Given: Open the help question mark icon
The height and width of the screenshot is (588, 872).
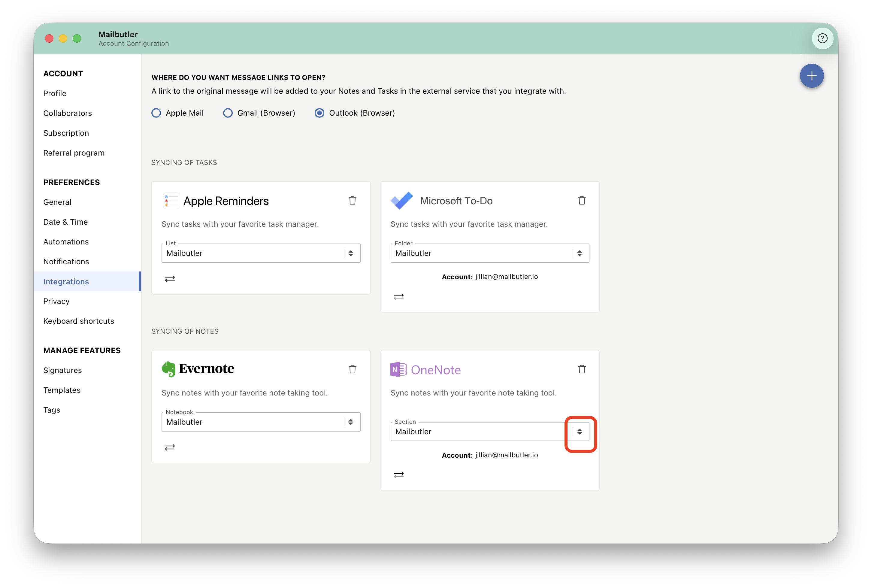Looking at the screenshot, I should 822,38.
